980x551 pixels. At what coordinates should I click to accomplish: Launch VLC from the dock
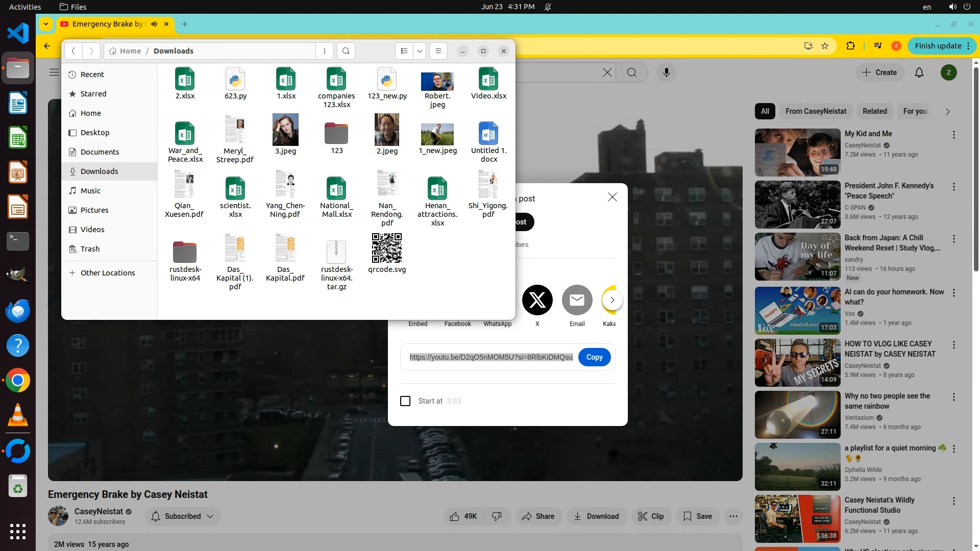[18, 415]
